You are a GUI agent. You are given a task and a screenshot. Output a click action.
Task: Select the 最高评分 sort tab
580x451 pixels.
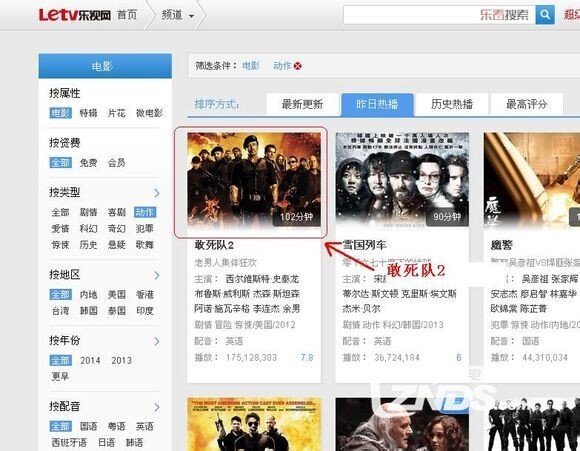click(x=526, y=104)
